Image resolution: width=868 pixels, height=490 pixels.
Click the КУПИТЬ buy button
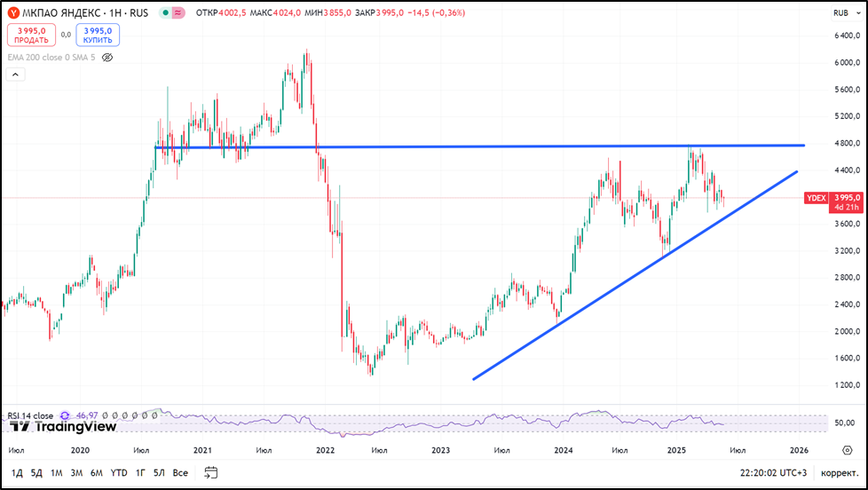[98, 35]
